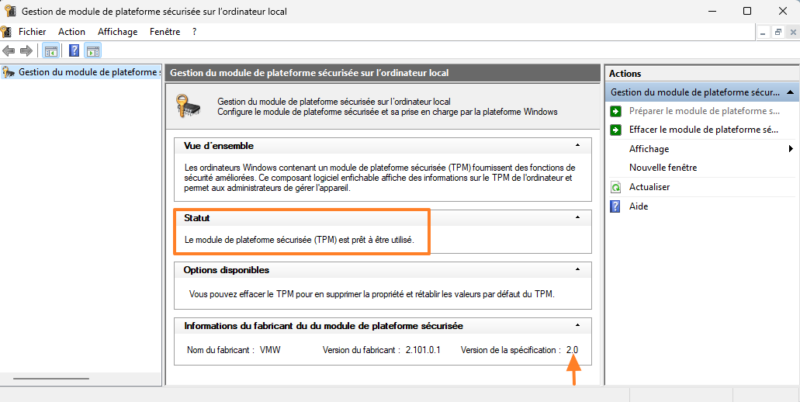Click Effacer le module de plateforme action

click(x=704, y=130)
